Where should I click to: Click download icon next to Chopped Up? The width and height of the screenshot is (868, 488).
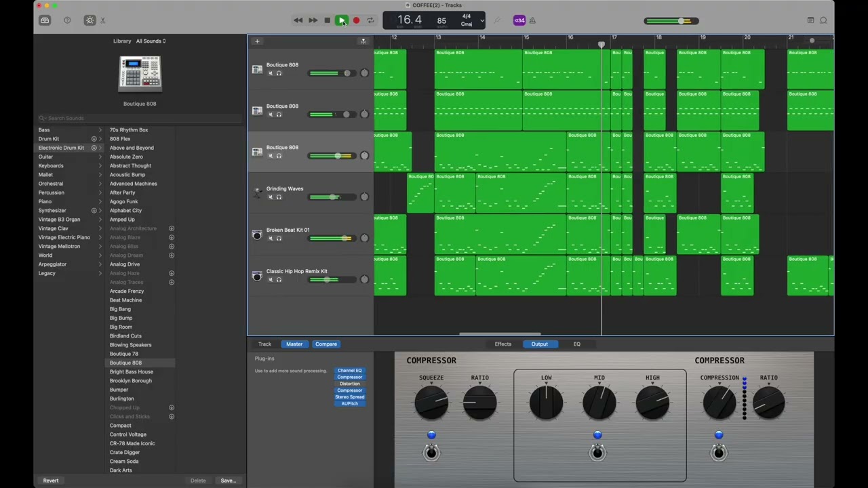coord(172,407)
